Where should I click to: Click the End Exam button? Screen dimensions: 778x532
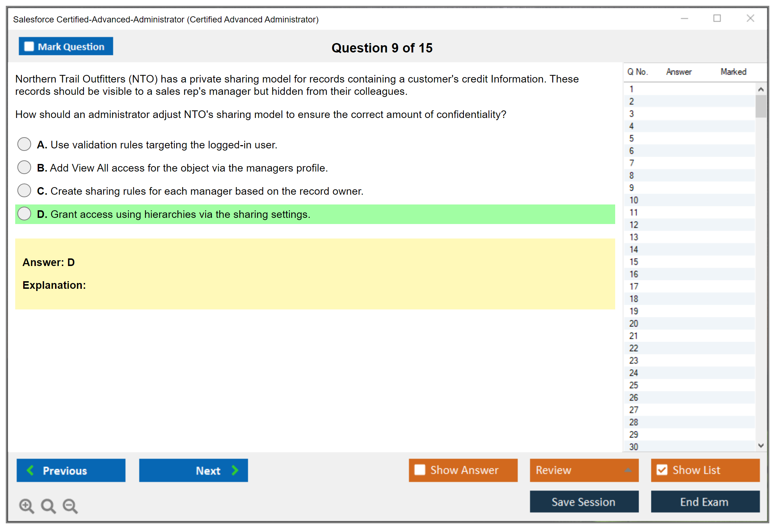[x=705, y=502]
